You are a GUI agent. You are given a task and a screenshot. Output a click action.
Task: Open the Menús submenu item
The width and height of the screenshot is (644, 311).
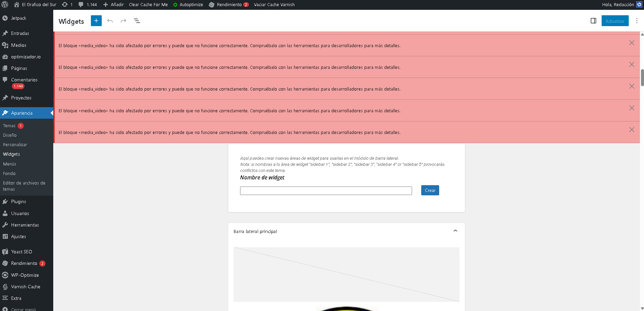tap(9, 164)
